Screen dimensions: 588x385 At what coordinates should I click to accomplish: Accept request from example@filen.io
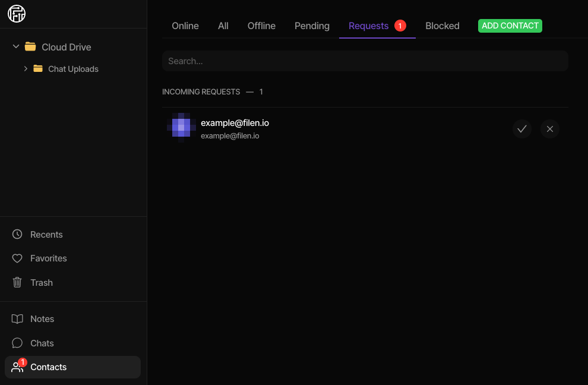click(522, 129)
